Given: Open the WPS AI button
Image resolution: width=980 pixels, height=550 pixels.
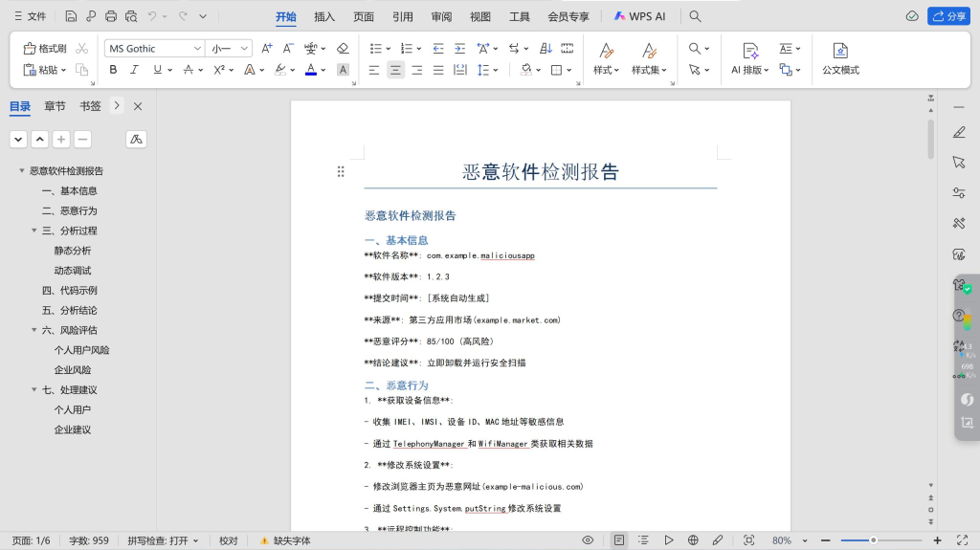Looking at the screenshot, I should pos(639,16).
